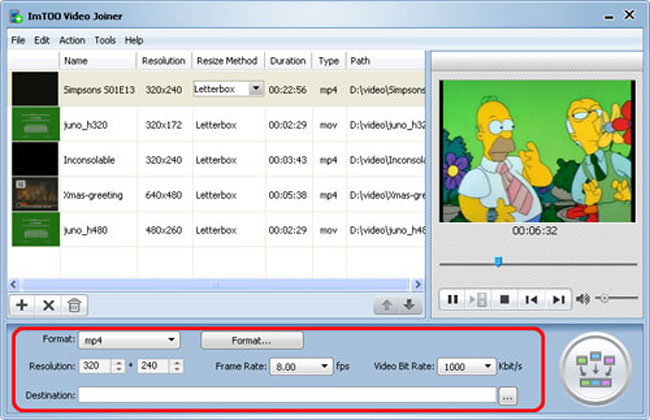Image resolution: width=650 pixels, height=420 pixels.
Task: Select Inconsolable thumbnail
Action: (35, 159)
